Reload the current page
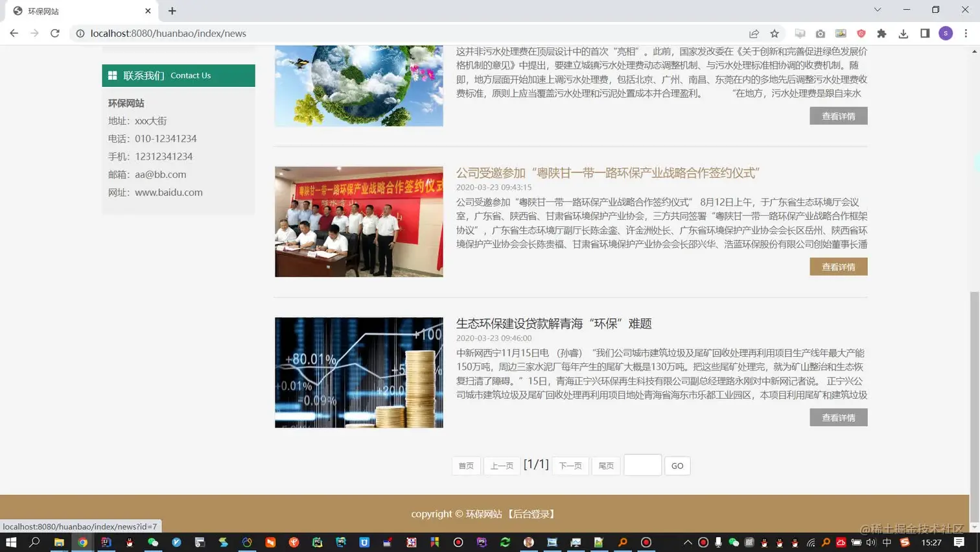This screenshot has width=980, height=552. pos(55,33)
